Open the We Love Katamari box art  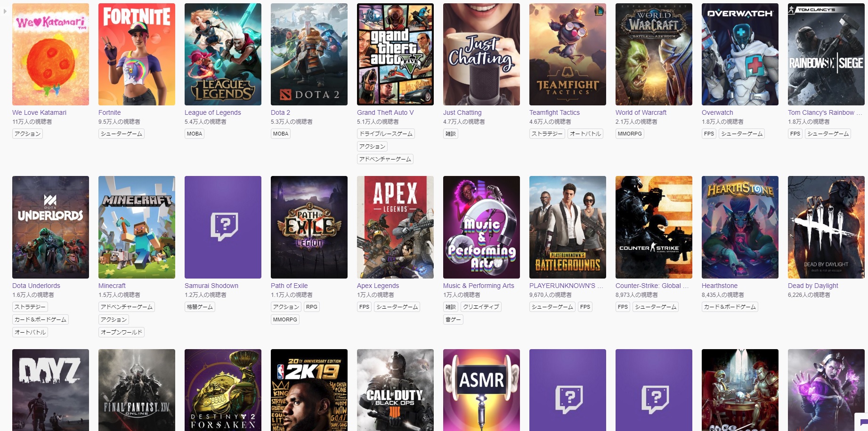point(50,55)
